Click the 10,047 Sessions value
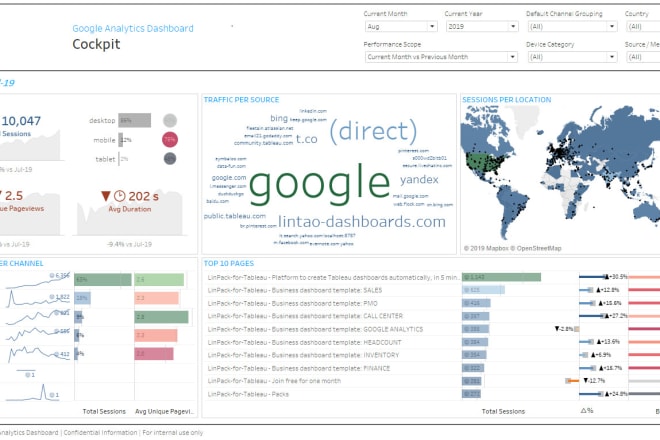This screenshot has height=440, width=660. tap(21, 121)
